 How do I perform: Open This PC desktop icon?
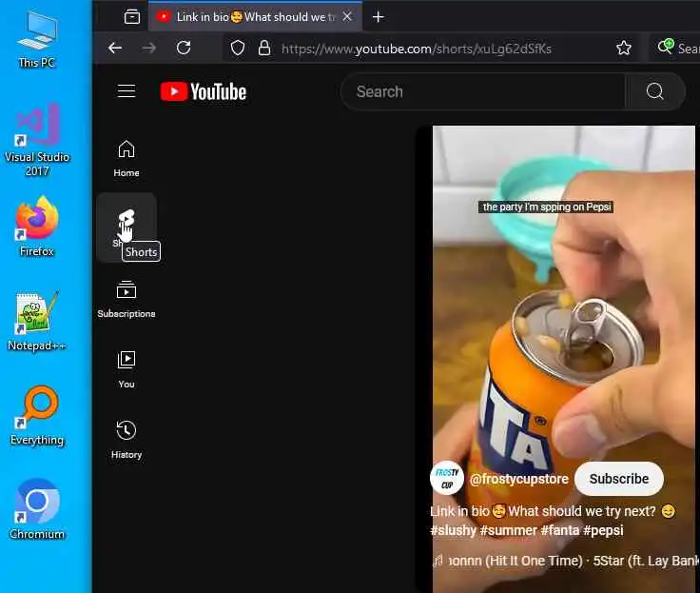(37, 39)
